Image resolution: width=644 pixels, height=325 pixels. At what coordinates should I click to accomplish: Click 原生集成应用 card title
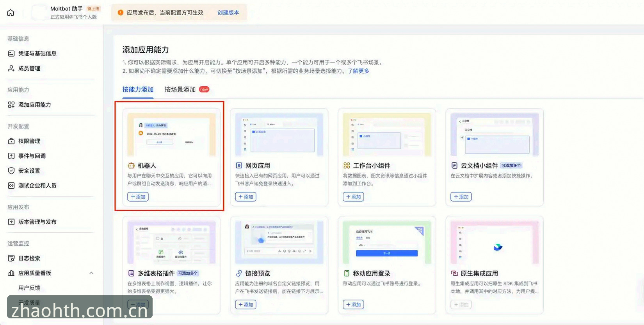point(479,273)
